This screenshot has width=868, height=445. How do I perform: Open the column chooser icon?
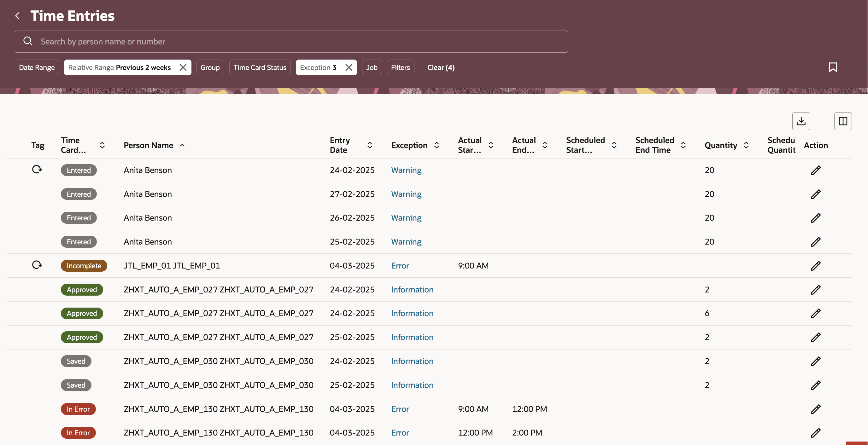pyautogui.click(x=843, y=121)
